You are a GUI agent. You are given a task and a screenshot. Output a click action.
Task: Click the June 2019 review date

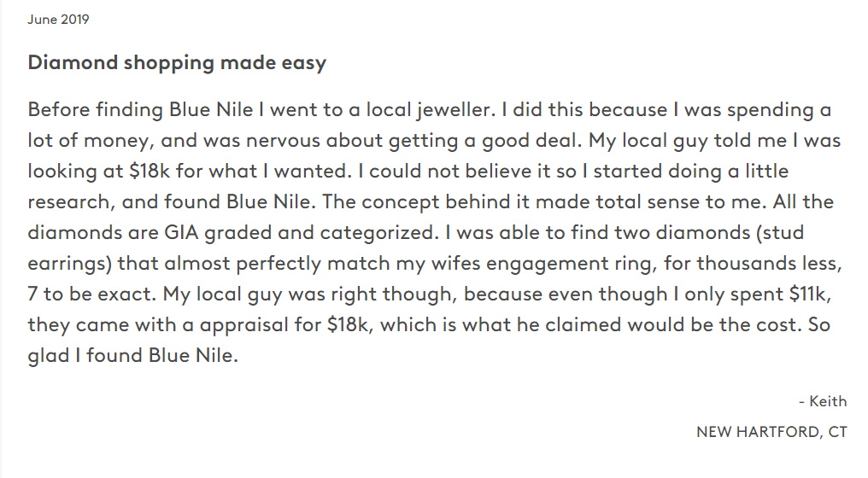point(58,20)
